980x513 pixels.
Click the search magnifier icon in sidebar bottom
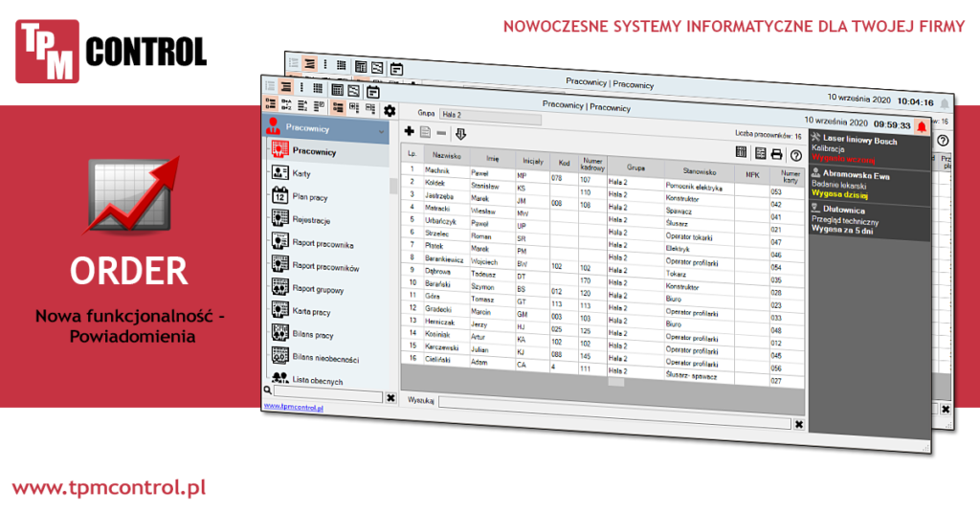coord(268,390)
